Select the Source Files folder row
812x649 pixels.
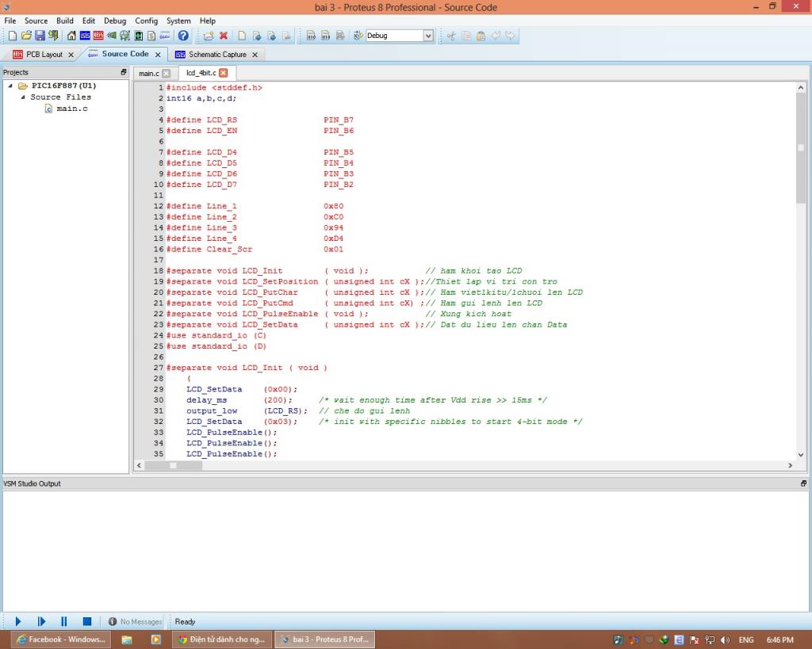click(x=60, y=97)
